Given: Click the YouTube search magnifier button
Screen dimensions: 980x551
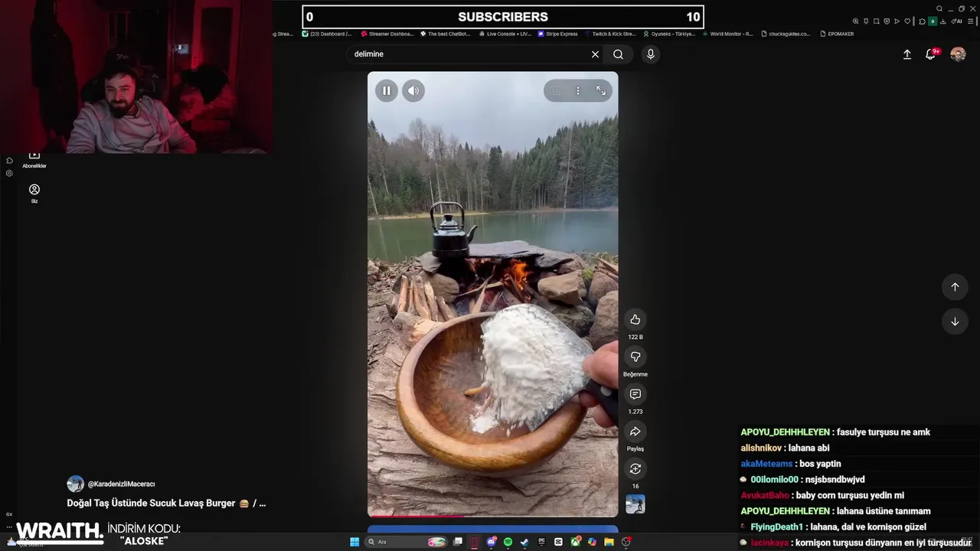Looking at the screenshot, I should [x=618, y=54].
